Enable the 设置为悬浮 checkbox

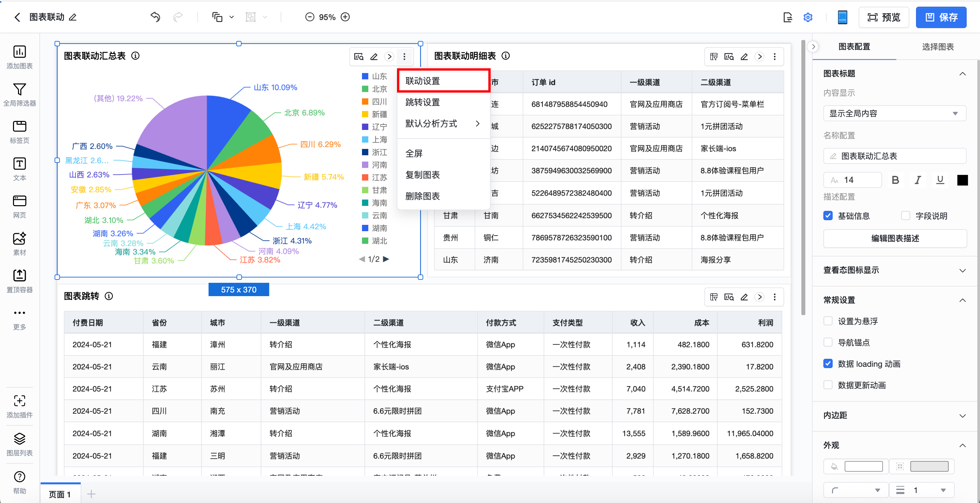point(828,321)
